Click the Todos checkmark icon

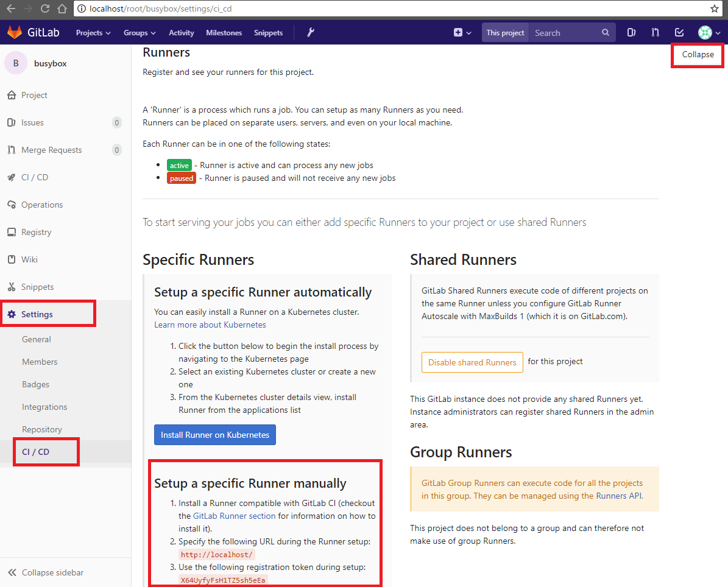[678, 32]
